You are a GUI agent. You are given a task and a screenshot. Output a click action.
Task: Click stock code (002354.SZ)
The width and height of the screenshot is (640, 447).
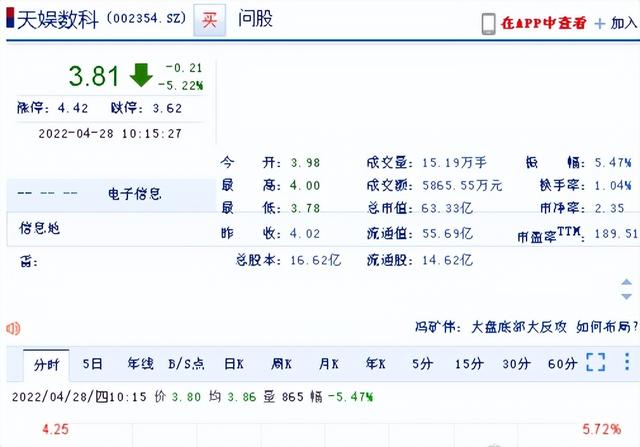[147, 18]
